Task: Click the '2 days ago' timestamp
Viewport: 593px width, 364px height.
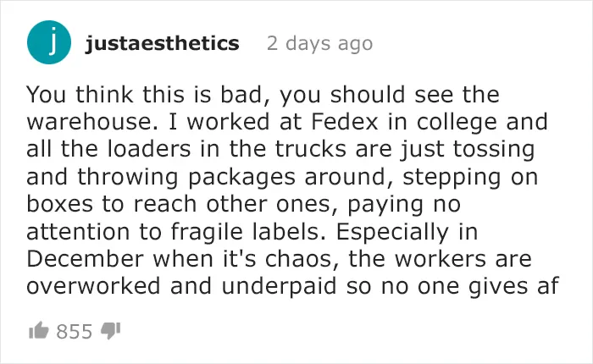Action: (320, 43)
